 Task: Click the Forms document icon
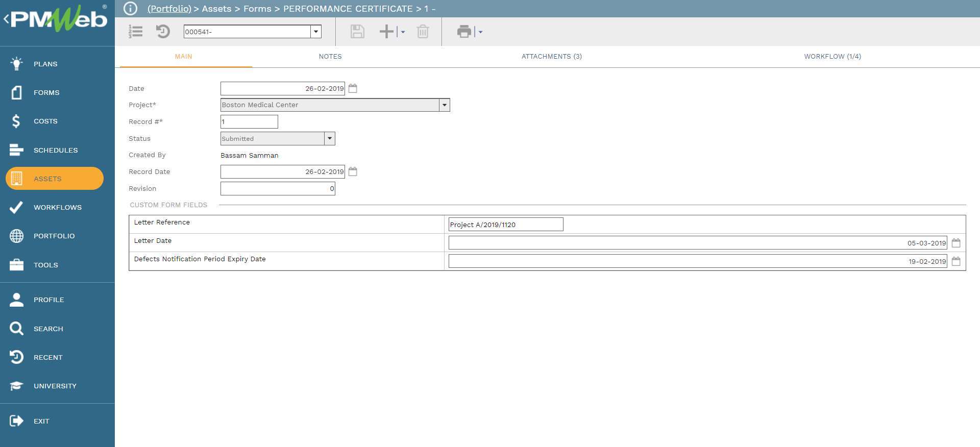pos(16,92)
